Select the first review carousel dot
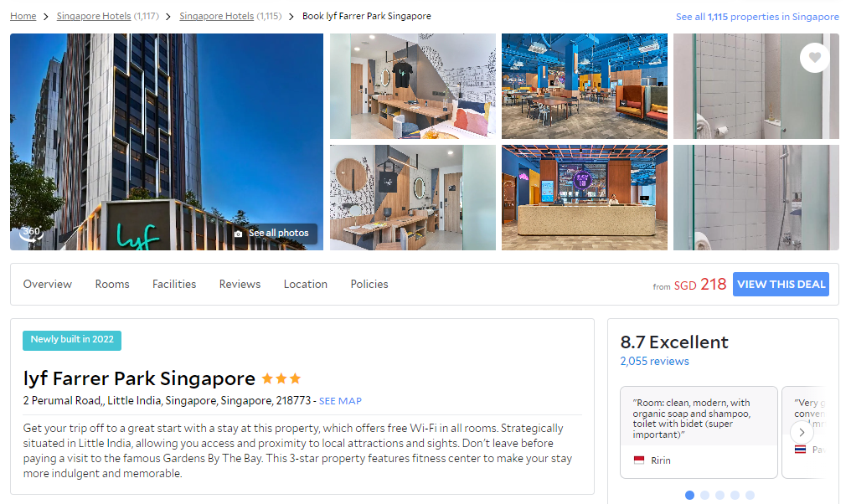This screenshot has width=851, height=504. point(689,495)
